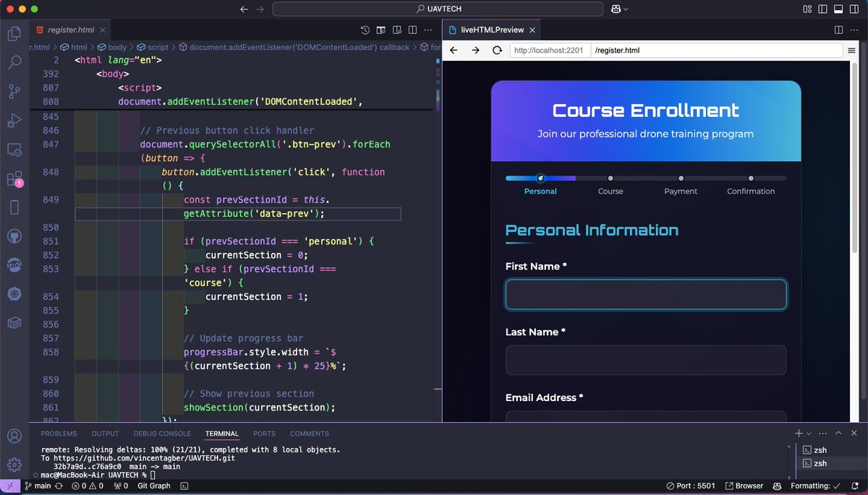Synchronize changes in the status bar
The width and height of the screenshot is (868, 495).
[59, 486]
